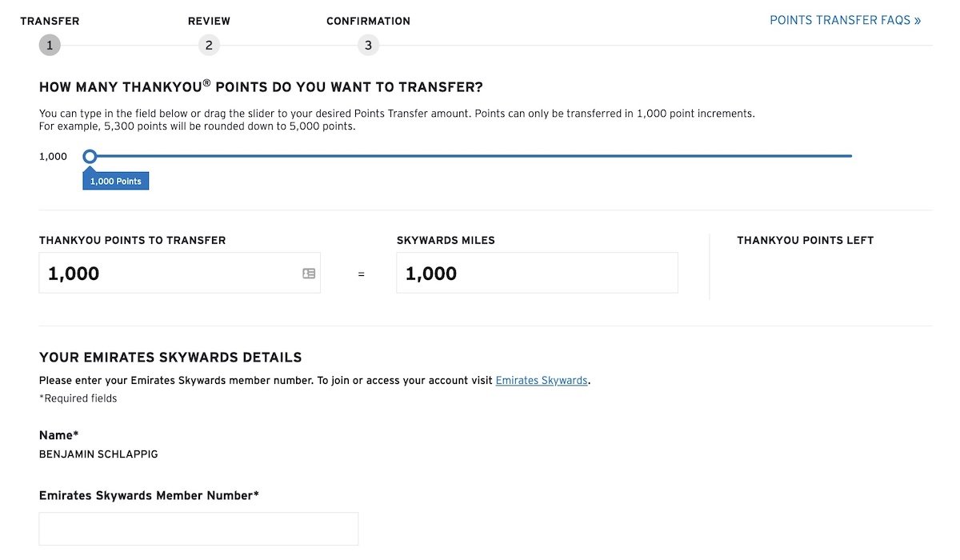Click the far right end of points slider track
This screenshot has width=960, height=560.
850,156
